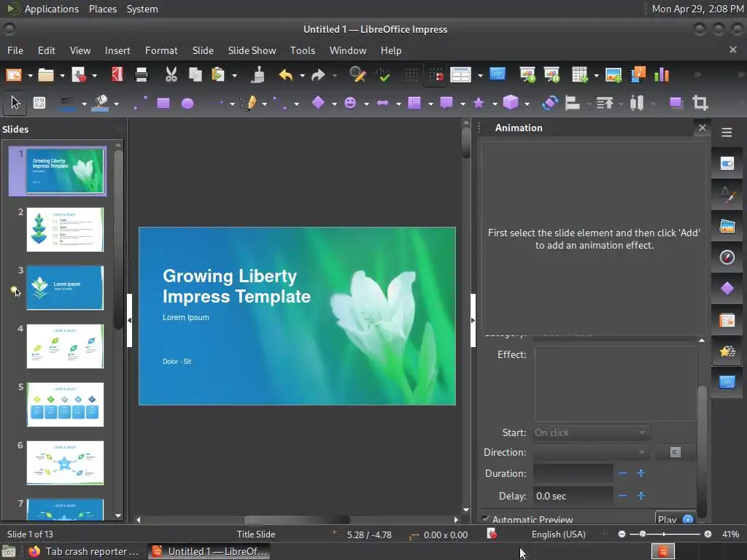
Task: Select the Crop Image tool
Action: [700, 103]
